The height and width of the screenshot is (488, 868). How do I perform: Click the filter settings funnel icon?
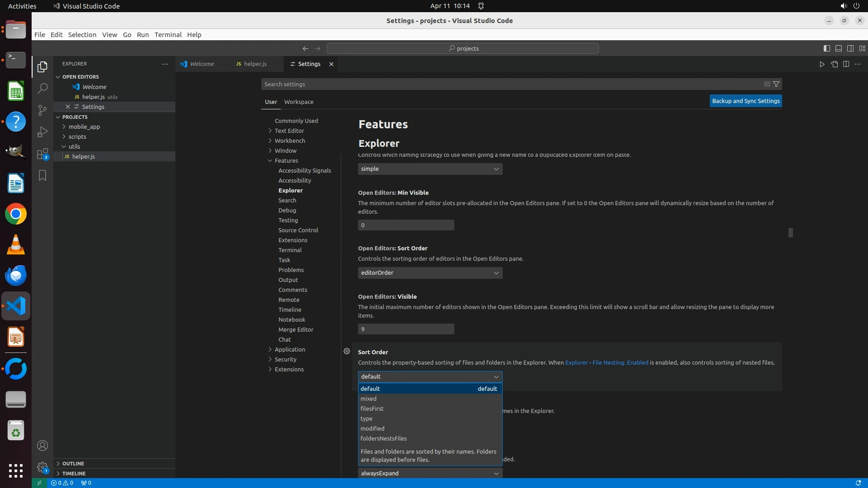[776, 84]
